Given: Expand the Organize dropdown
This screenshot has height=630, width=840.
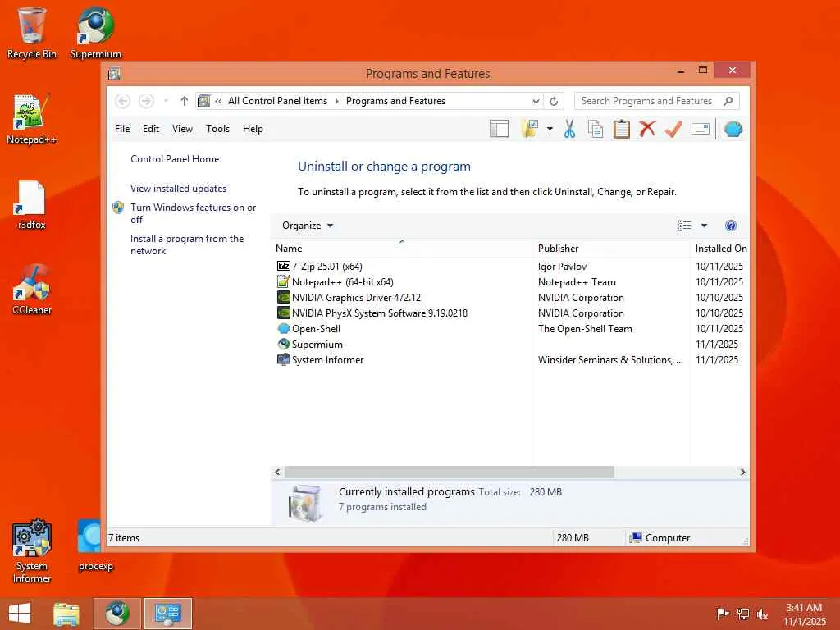Looking at the screenshot, I should click(x=308, y=226).
